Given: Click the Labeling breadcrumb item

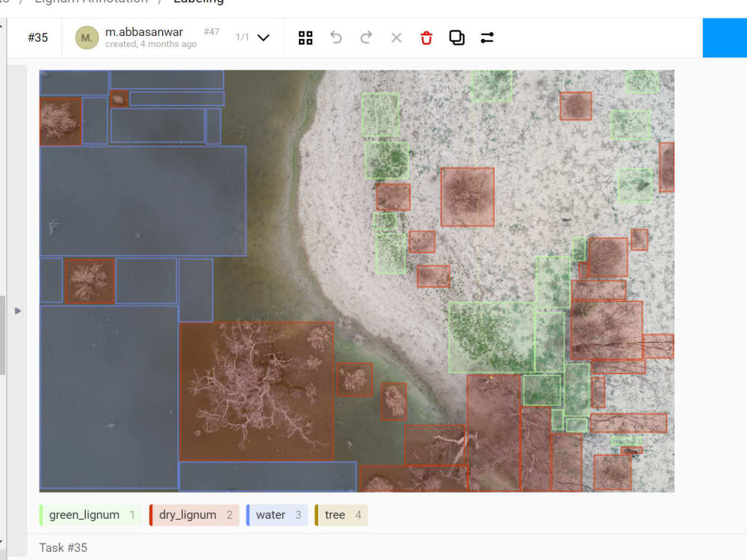Looking at the screenshot, I should 199,1.
